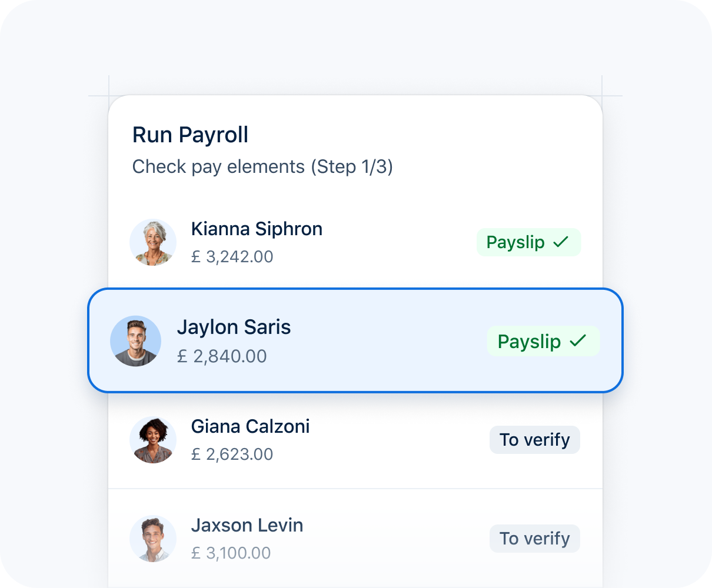Select the Jaylon Saris name
The width and height of the screenshot is (712, 588).
pyautogui.click(x=234, y=327)
